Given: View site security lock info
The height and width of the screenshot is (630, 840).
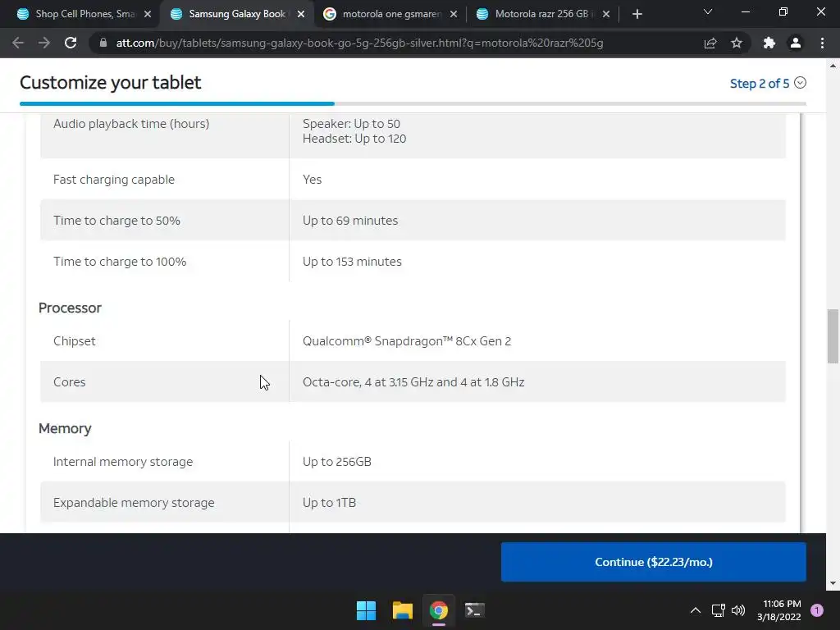Looking at the screenshot, I should (x=103, y=43).
